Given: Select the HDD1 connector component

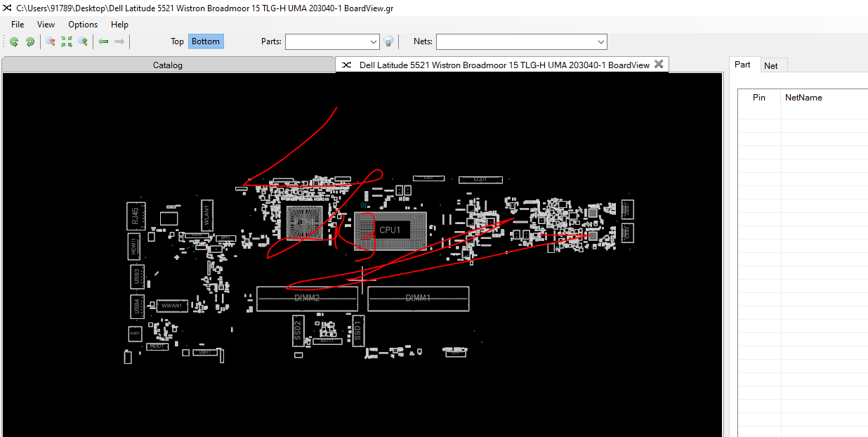Looking at the screenshot, I should click(x=157, y=346).
